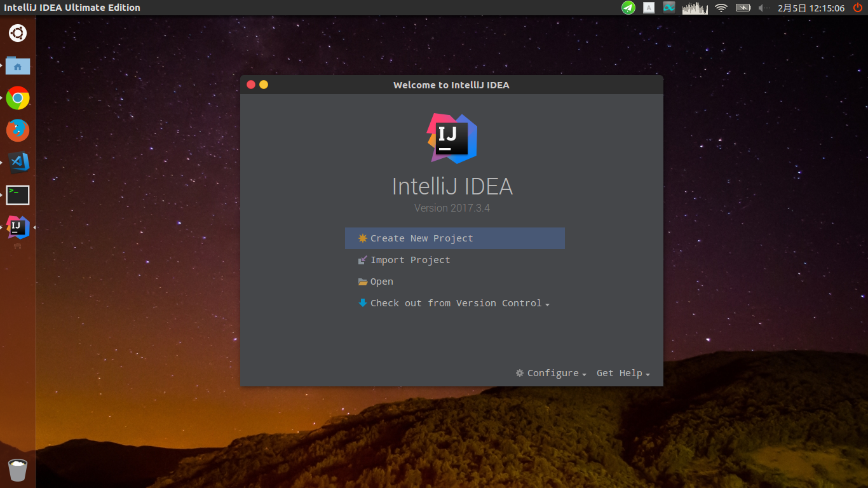Image resolution: width=868 pixels, height=488 pixels.
Task: Select Import Project option
Action: coord(410,260)
